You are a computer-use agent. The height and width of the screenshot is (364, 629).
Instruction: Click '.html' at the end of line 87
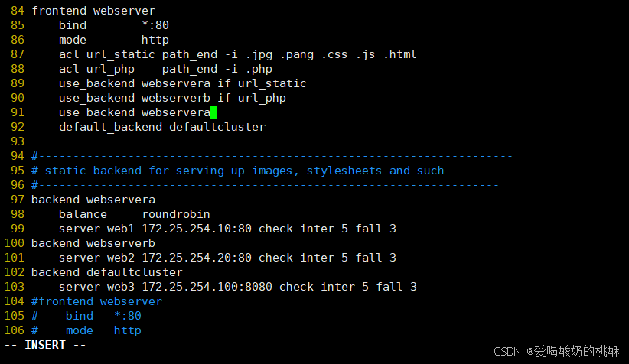pyautogui.click(x=400, y=54)
